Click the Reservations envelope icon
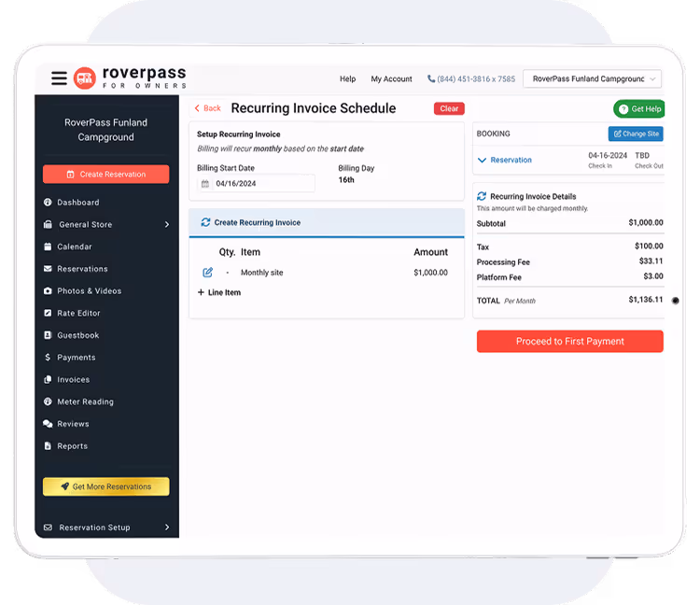The image size is (700, 605). point(48,269)
